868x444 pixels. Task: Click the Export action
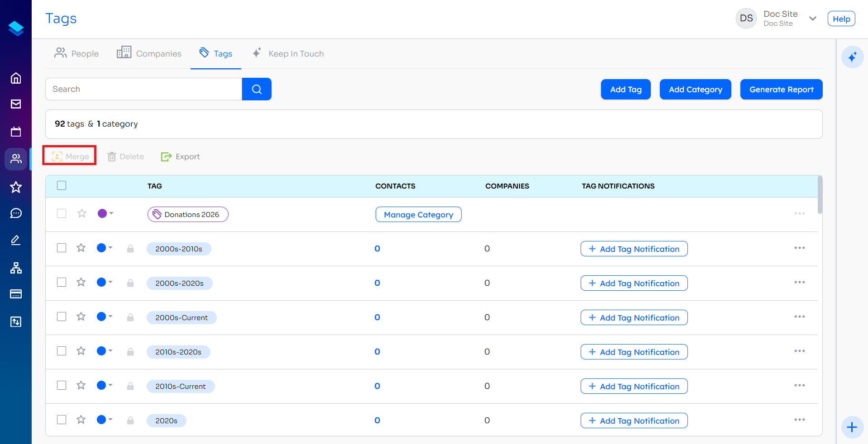tap(181, 156)
